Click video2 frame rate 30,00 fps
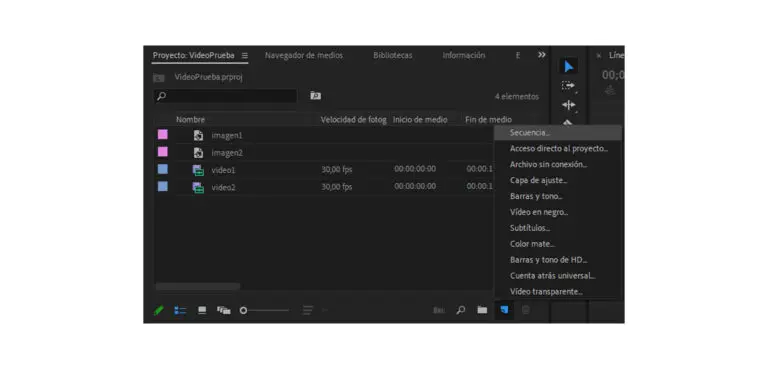Viewport: 768px width, 369px height. (336, 187)
